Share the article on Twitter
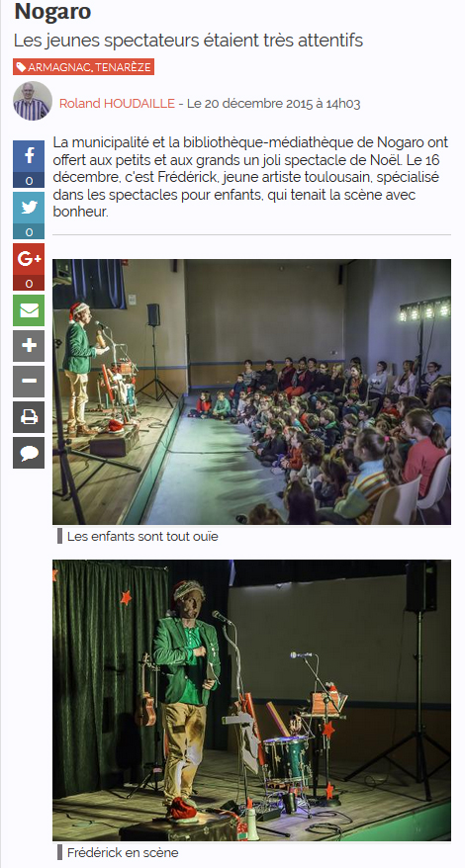 click(x=29, y=209)
